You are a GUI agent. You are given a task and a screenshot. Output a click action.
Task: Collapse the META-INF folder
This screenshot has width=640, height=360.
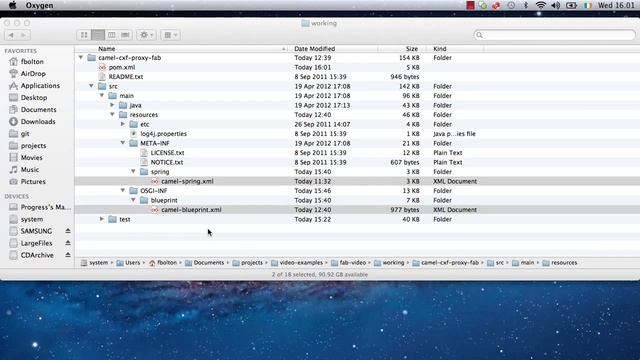coord(123,143)
